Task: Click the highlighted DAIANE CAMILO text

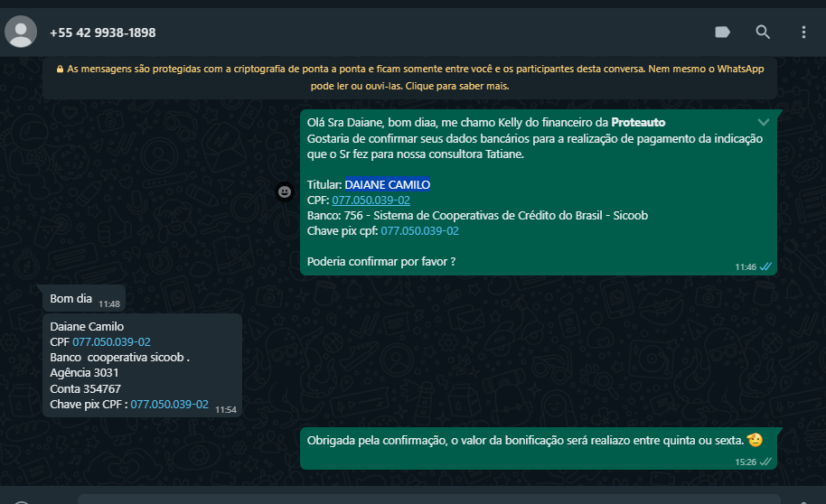Action: click(x=387, y=185)
